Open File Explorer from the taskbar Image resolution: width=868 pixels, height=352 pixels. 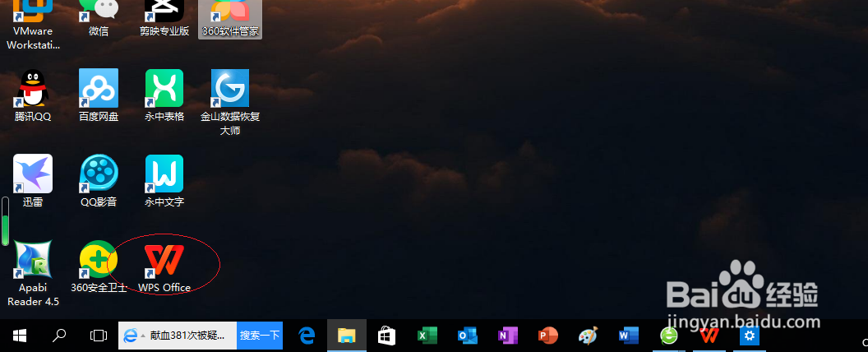pos(347,335)
